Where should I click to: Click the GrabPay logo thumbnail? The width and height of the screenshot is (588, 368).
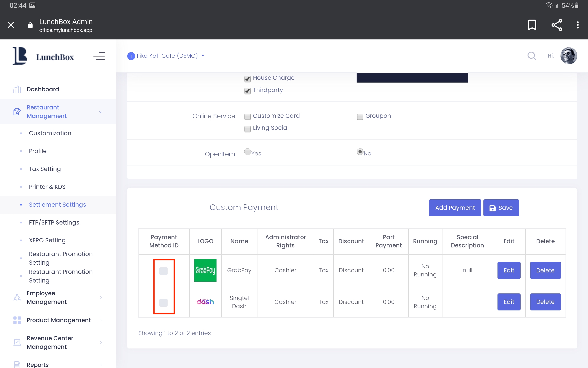pyautogui.click(x=205, y=270)
